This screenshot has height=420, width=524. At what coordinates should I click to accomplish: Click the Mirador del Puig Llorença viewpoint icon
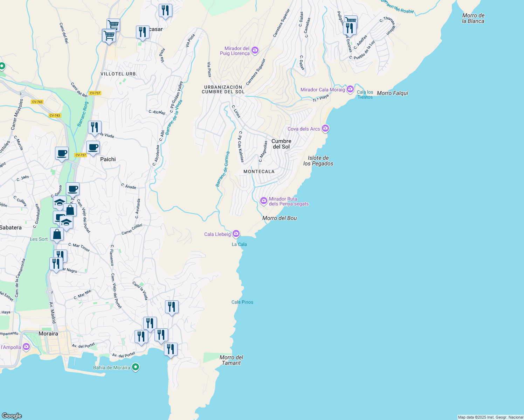[x=255, y=50]
